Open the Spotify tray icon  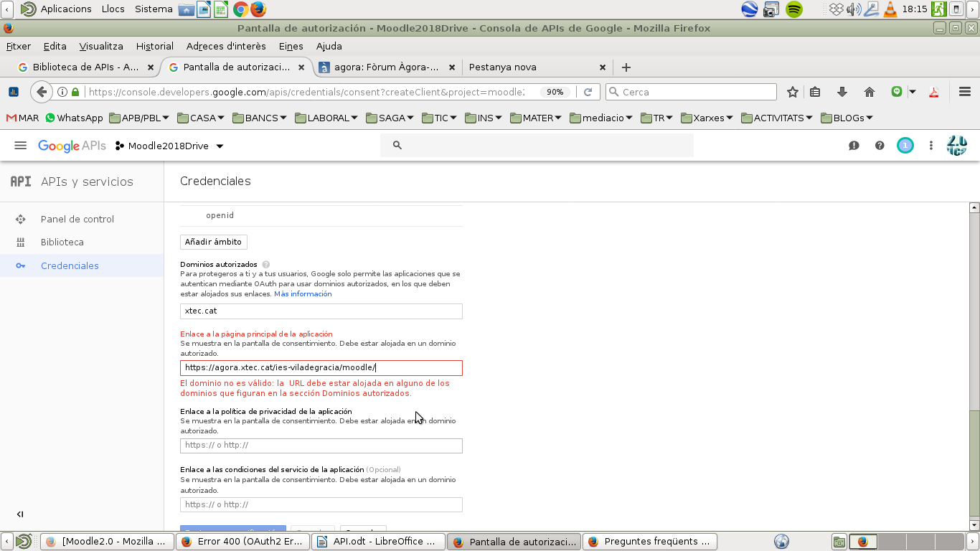pos(793,9)
